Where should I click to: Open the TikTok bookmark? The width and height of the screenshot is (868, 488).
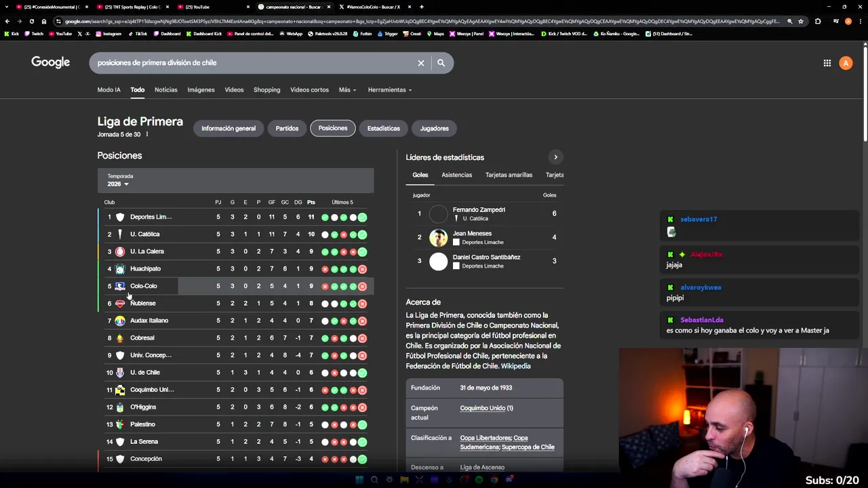[137, 33]
